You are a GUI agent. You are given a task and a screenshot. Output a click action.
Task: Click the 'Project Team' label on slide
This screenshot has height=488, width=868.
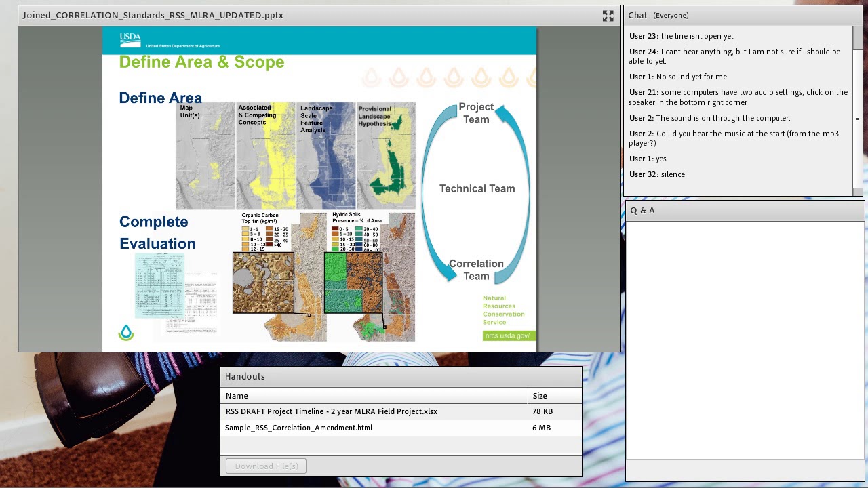(476, 113)
